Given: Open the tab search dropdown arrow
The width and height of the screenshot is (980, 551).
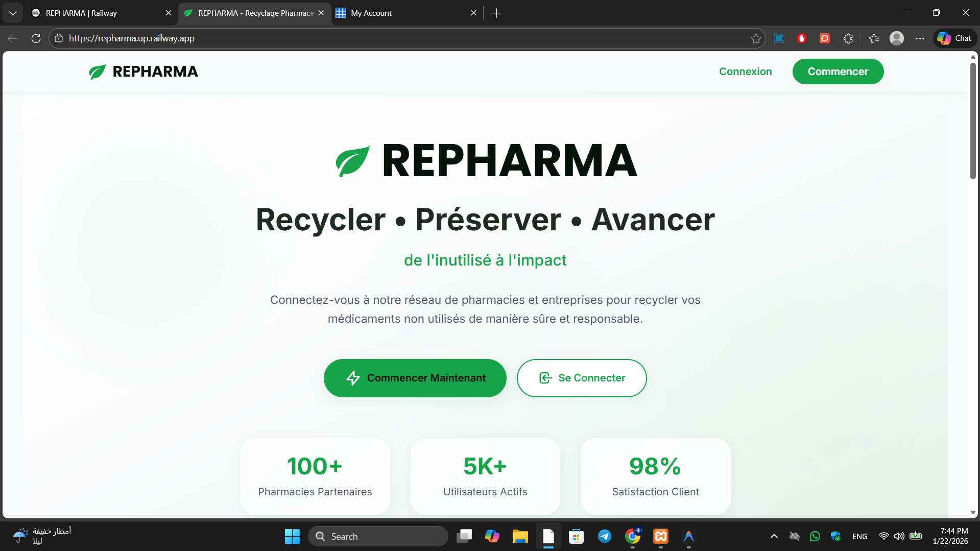Looking at the screenshot, I should (x=13, y=13).
